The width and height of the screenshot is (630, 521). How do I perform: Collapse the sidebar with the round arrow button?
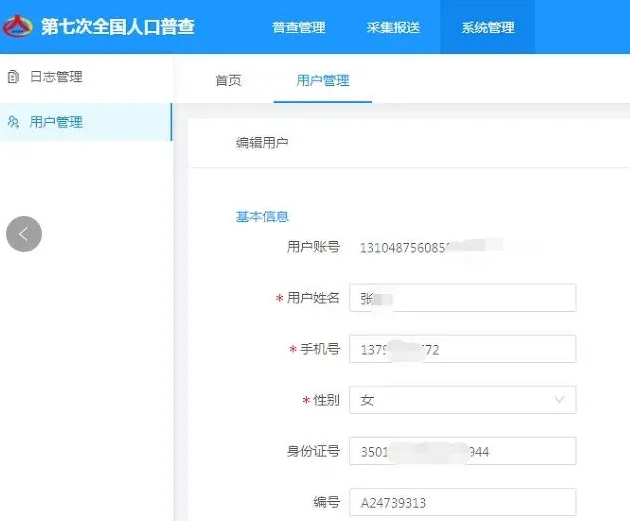click(x=24, y=234)
